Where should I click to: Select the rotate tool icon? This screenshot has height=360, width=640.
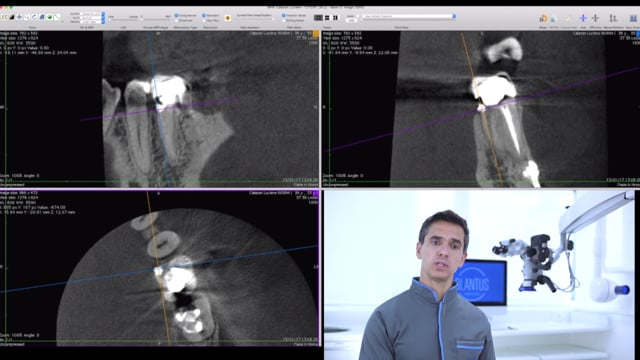coord(34,17)
